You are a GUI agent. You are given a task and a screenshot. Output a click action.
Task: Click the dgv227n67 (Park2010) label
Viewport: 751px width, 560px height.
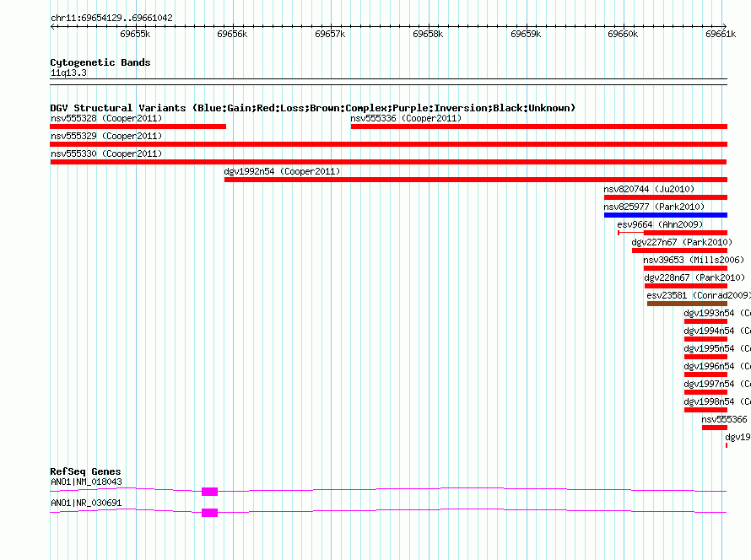pos(682,242)
